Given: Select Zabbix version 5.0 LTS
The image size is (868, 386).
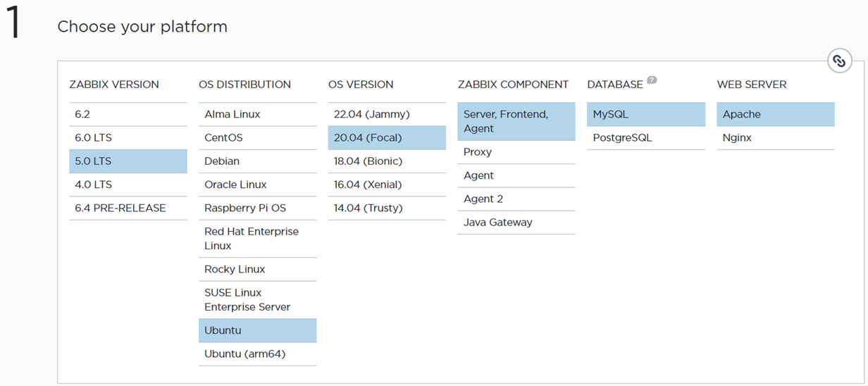Looking at the screenshot, I should point(128,161).
